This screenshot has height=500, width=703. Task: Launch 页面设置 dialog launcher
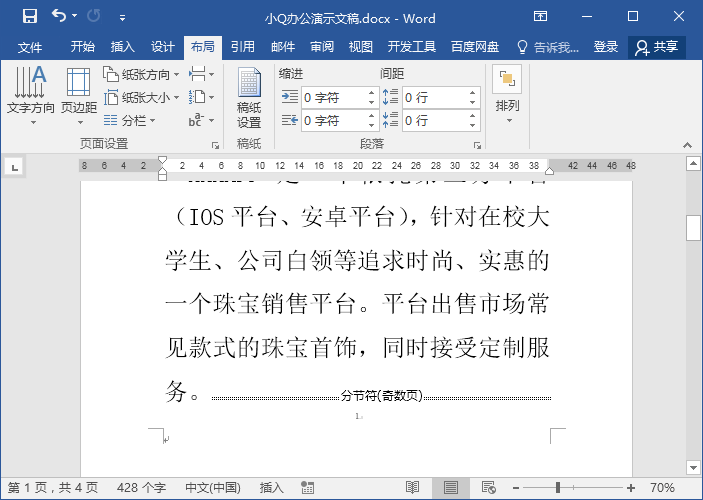coord(215,145)
